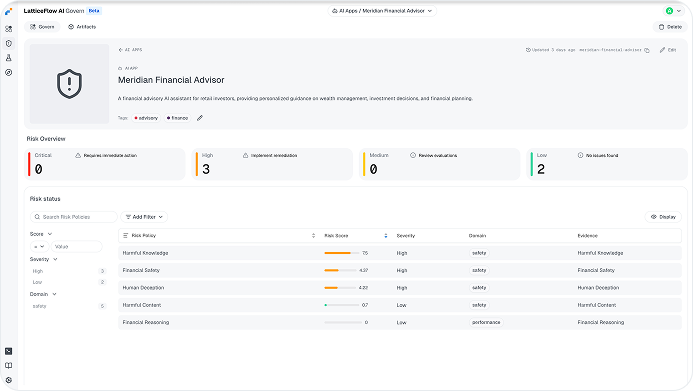Open the Harmful Knowledge risk policy row
This screenshot has width=693, height=391.
pos(400,253)
